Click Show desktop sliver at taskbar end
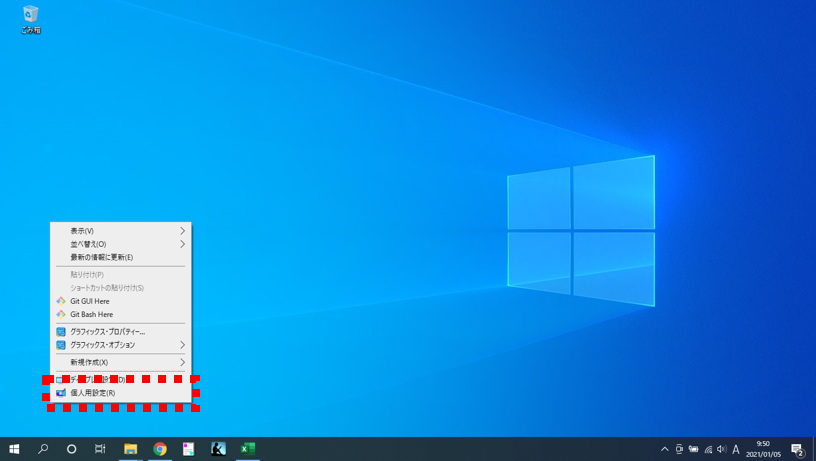Viewport: 816px width, 461px height. click(x=814, y=449)
